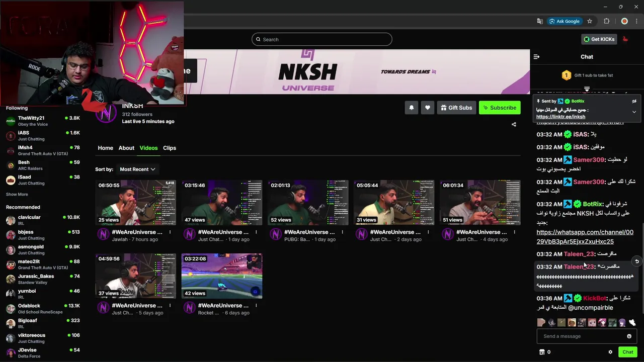This screenshot has width=644, height=362.
Task: Open options menu for the Rocket League video
Action: coord(256,305)
